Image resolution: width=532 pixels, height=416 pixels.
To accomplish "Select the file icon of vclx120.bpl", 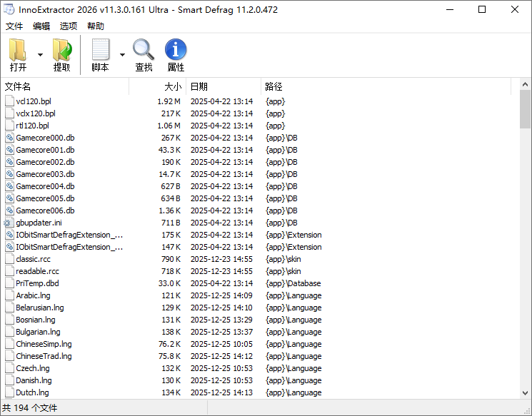I will click(x=9, y=113).
